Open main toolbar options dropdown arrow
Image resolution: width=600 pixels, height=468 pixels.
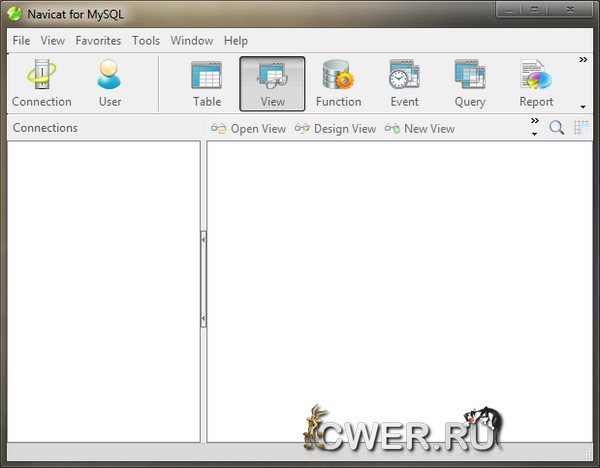pos(583,107)
